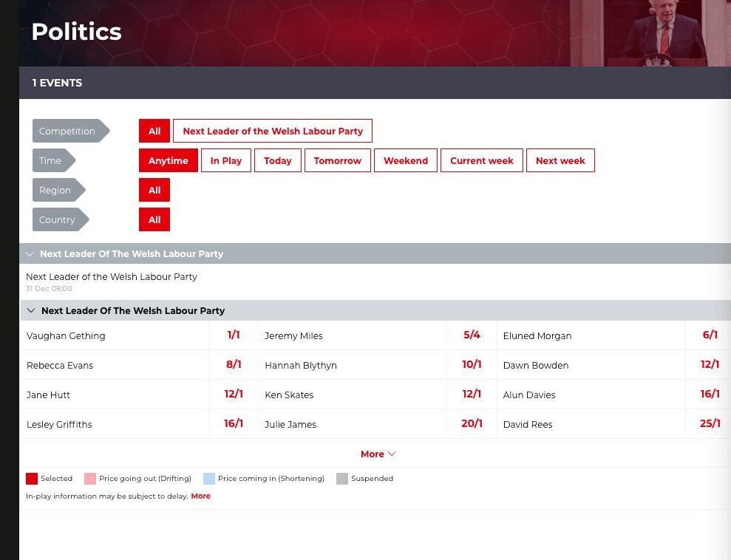Open the Next Leader of the Welsh Labour Party event
The width and height of the screenshot is (731, 560).
(112, 277)
